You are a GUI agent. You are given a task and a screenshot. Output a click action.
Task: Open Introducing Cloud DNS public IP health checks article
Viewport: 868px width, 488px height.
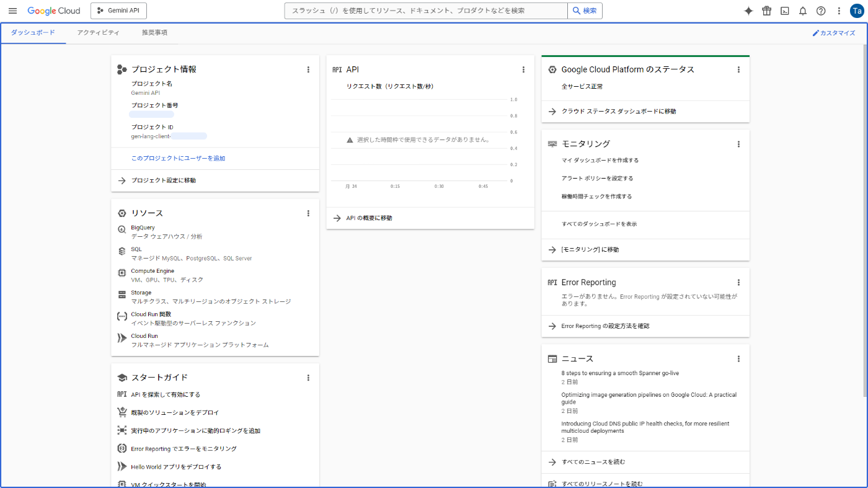tap(645, 427)
